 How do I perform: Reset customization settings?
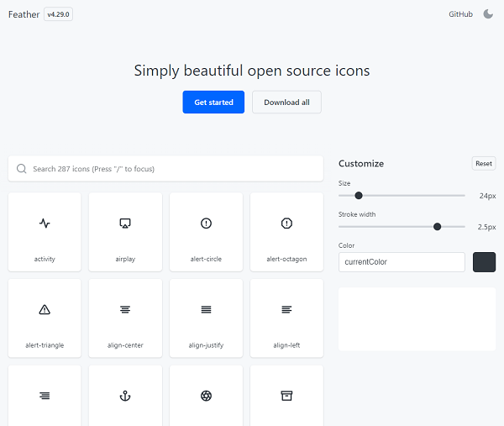click(483, 164)
